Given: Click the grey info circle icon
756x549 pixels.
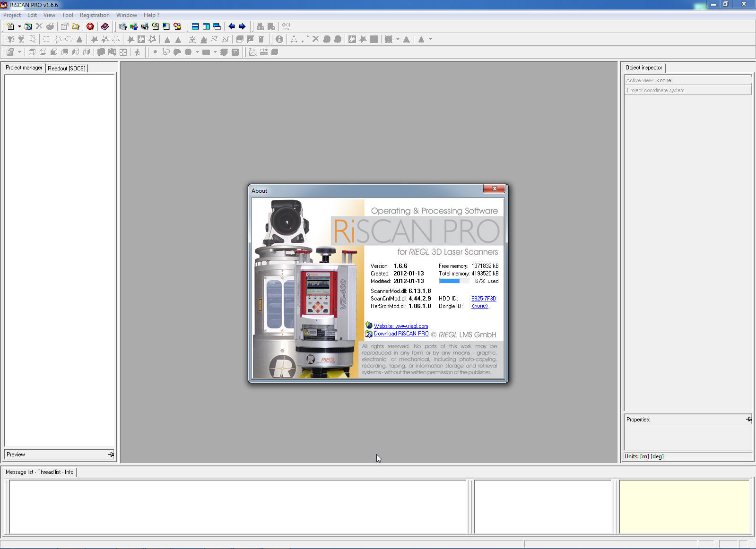Looking at the screenshot, I should click(x=279, y=39).
